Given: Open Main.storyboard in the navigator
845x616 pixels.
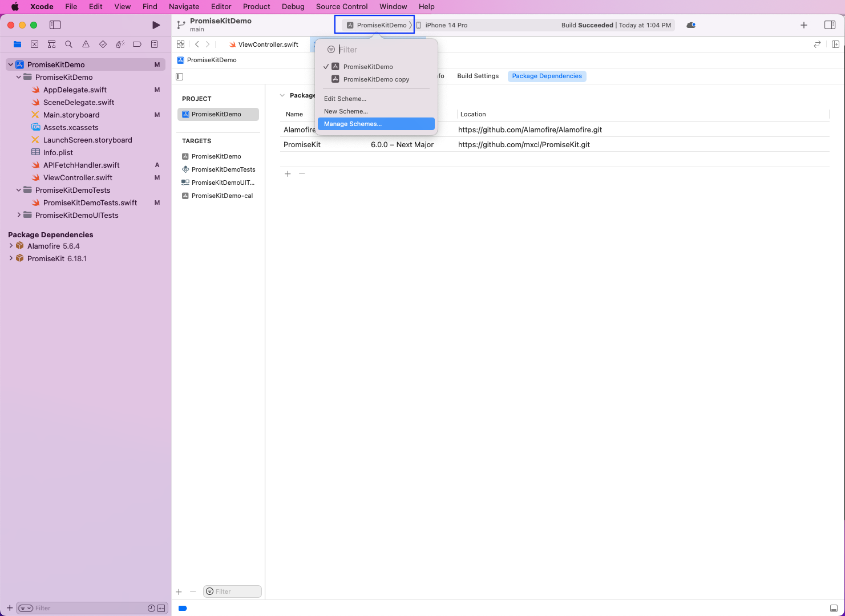Looking at the screenshot, I should [71, 115].
